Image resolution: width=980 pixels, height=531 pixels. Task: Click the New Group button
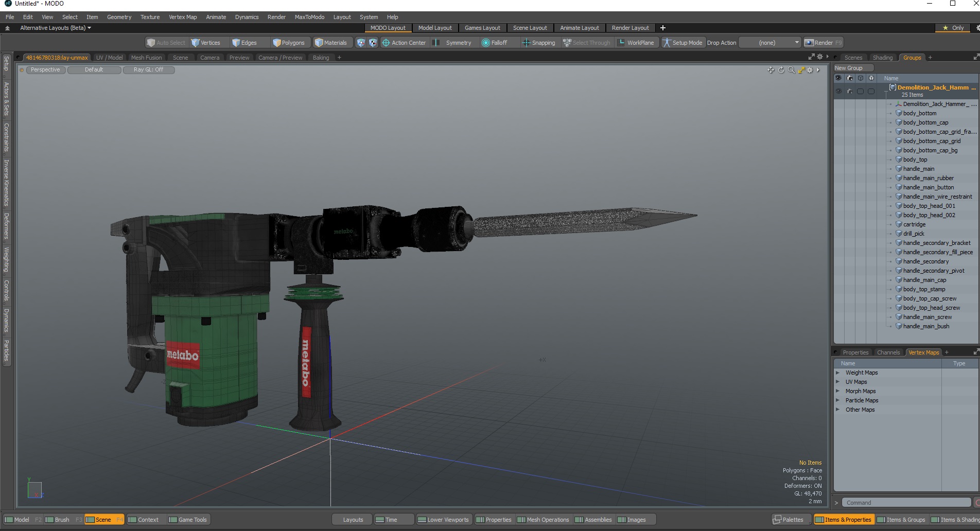point(853,68)
